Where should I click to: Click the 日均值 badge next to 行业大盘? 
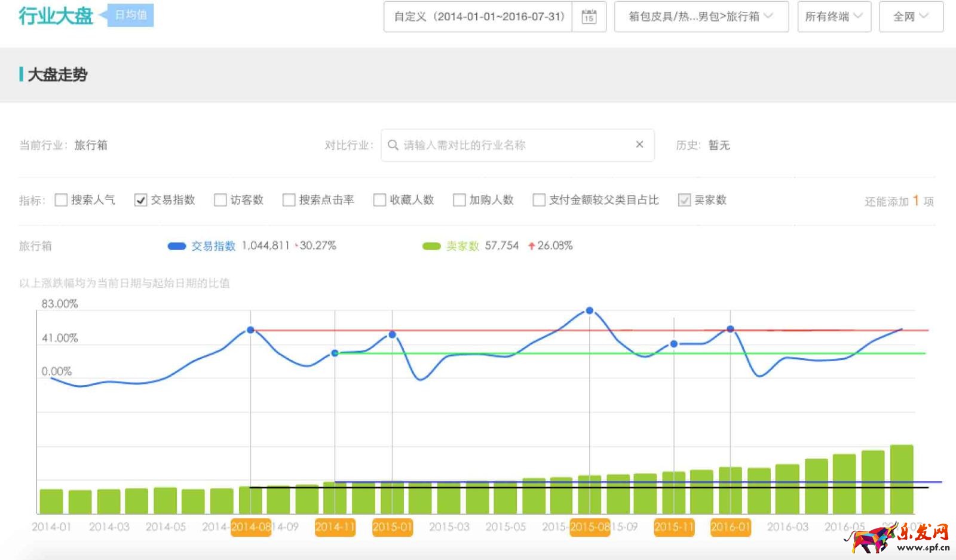click(129, 14)
